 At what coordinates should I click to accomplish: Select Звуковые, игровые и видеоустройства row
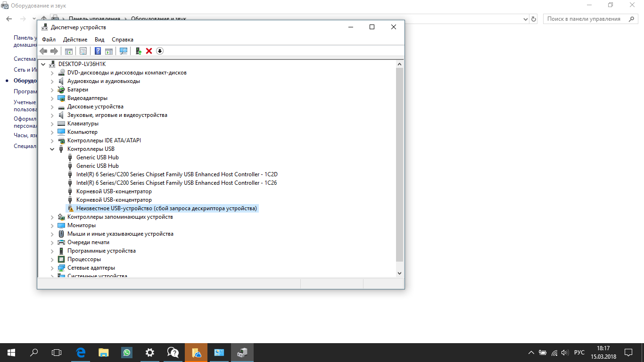point(117,115)
